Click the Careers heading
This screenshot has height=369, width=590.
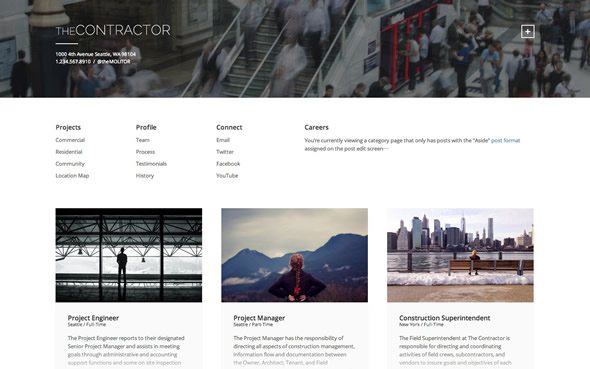tap(316, 128)
